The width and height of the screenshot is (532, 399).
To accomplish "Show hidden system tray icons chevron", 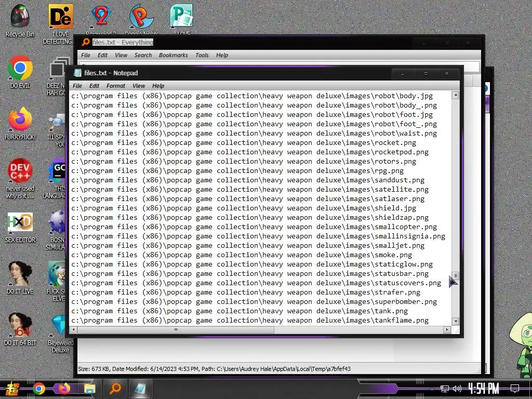I will (432, 389).
